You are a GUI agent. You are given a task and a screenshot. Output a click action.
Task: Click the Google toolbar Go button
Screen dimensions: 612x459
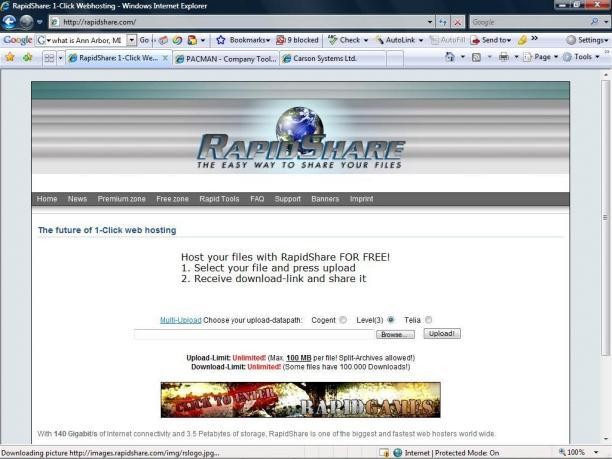click(144, 40)
